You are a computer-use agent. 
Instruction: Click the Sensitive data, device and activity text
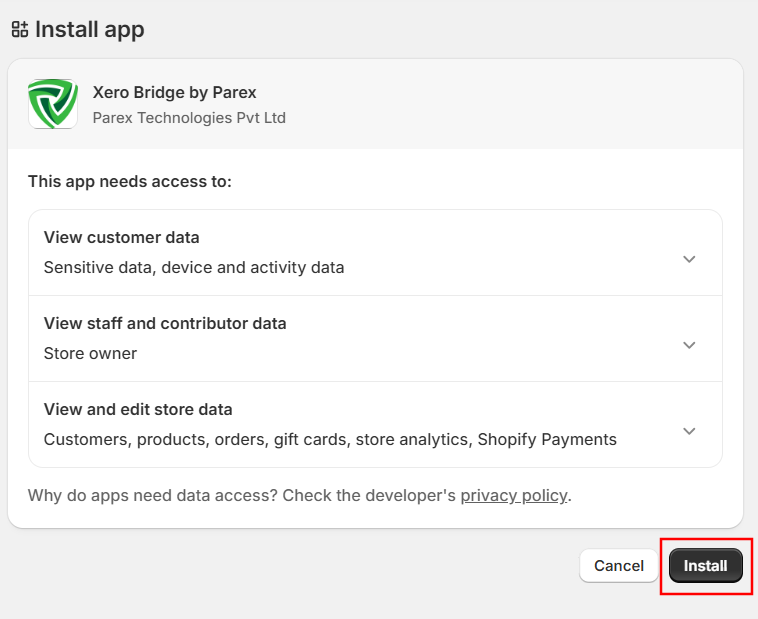point(194,268)
